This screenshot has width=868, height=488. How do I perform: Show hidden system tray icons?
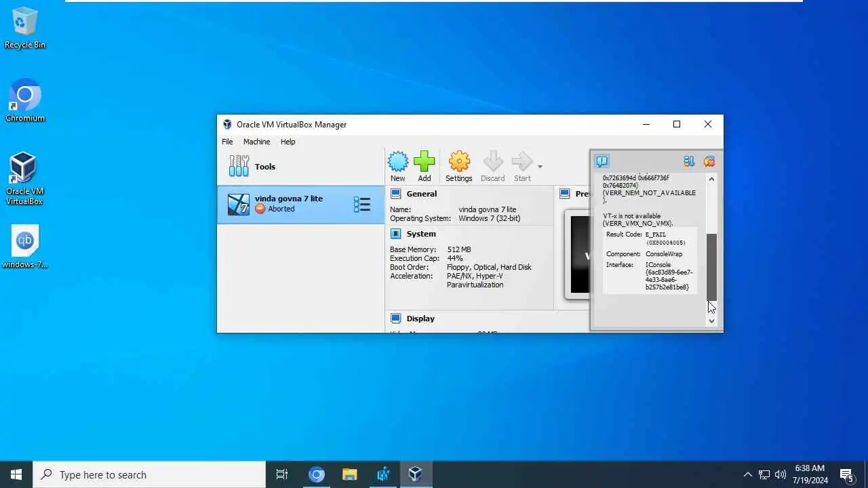[x=747, y=474]
